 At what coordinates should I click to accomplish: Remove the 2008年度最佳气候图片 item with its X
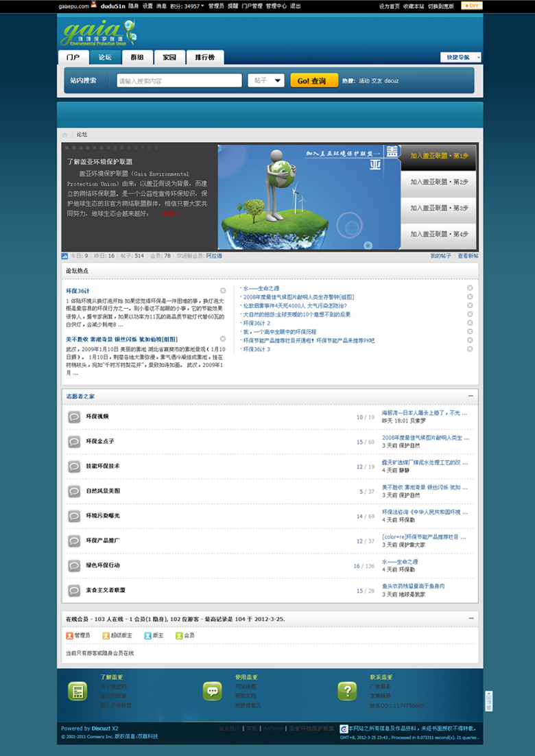(x=470, y=296)
